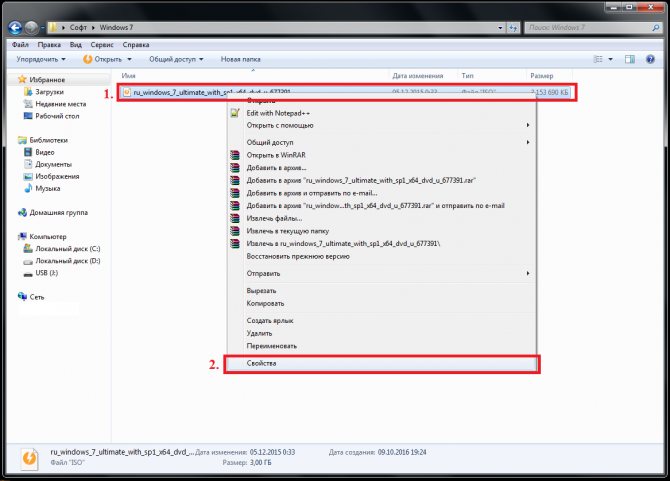
Task: Open the Музыка library
Action: click(47, 188)
